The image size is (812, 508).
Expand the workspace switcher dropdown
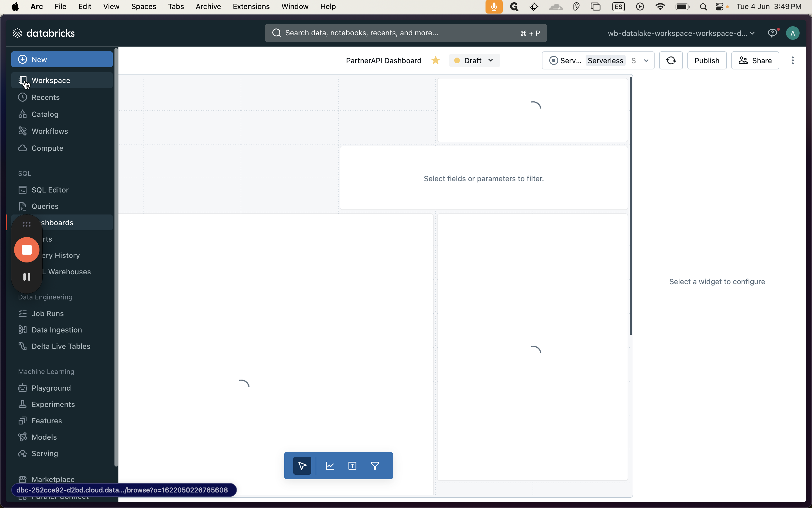pos(681,33)
